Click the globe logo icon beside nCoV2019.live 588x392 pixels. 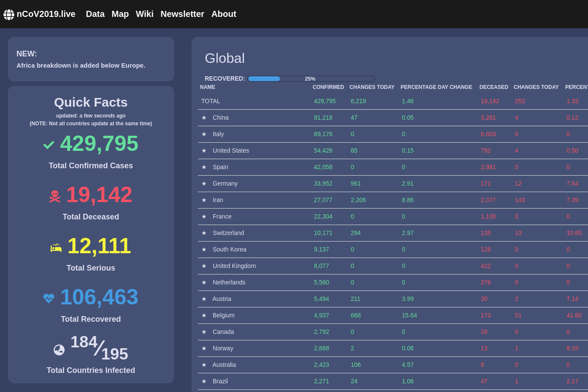tap(9, 15)
